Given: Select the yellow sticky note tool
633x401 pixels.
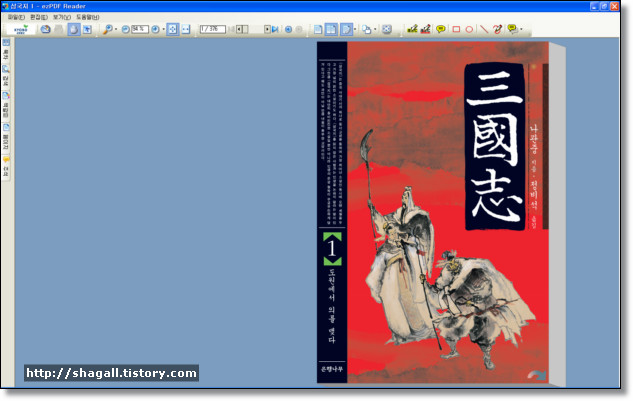Looking at the screenshot, I should click(441, 29).
